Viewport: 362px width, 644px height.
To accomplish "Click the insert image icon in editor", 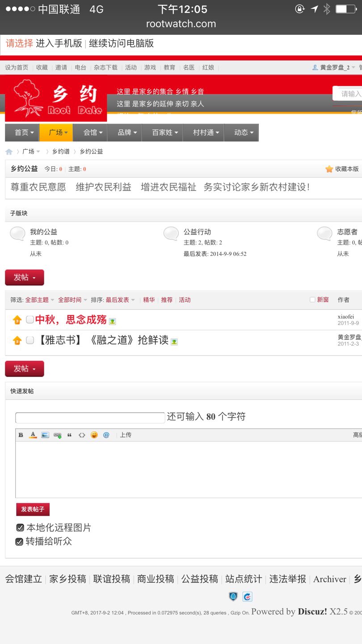I will [45, 435].
